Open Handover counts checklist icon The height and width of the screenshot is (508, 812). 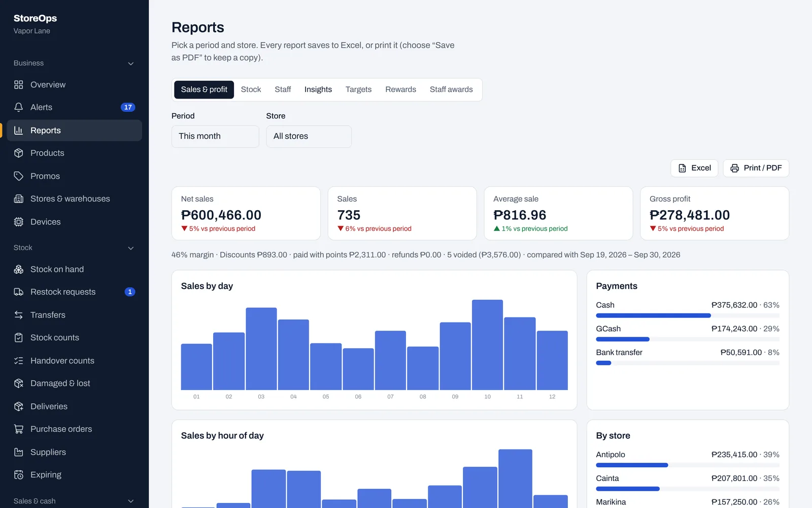click(x=19, y=361)
